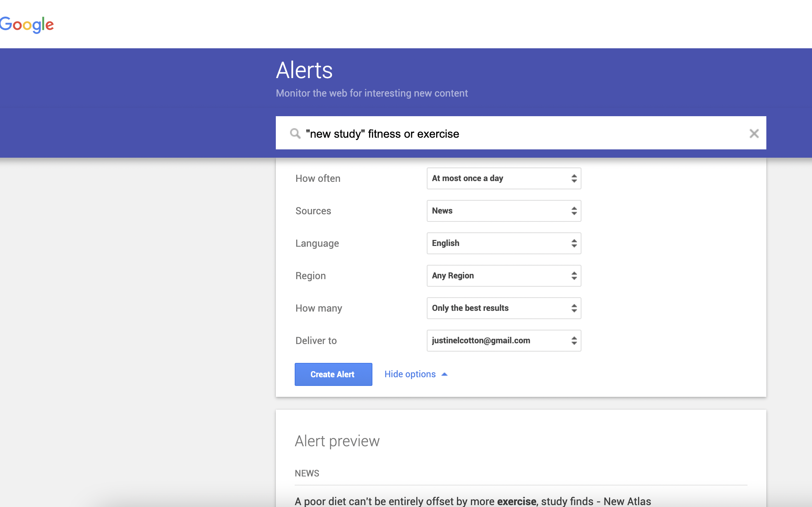Viewport: 812px width, 507px height.
Task: Open the New Atlas exercise article headline
Action: tap(472, 501)
